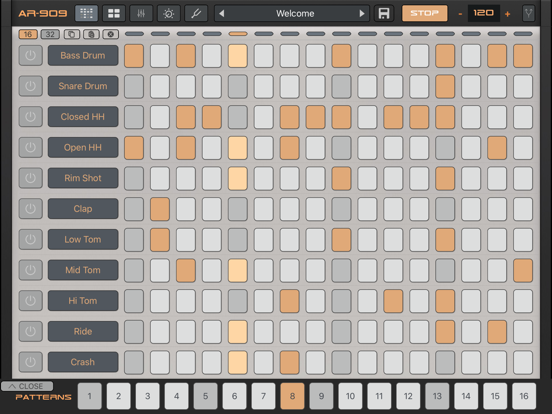The image size is (552, 414).
Task: Click the step 16 position indicator
Action: click(x=523, y=34)
